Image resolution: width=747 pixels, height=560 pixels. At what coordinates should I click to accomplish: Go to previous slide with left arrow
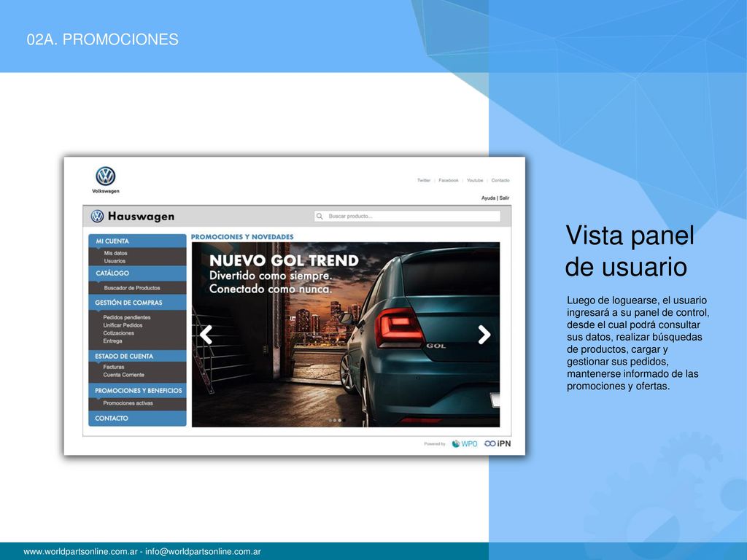(x=206, y=335)
